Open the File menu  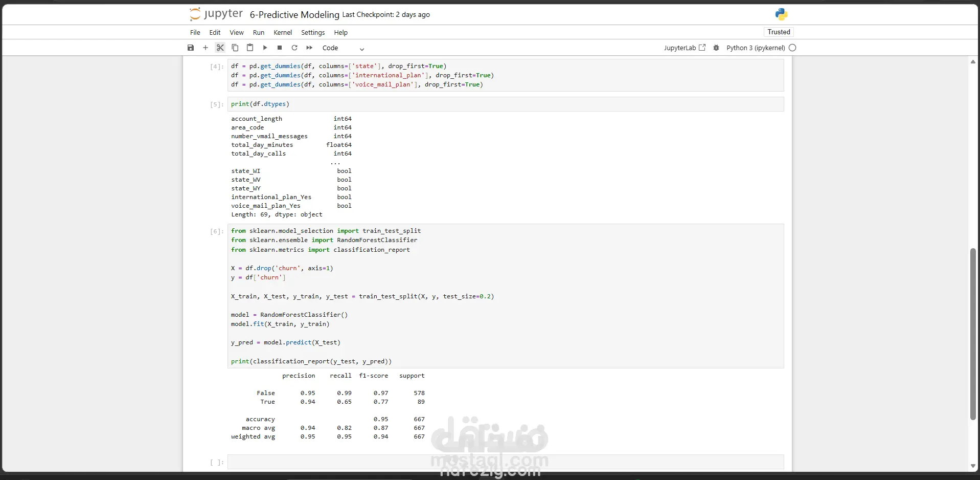tap(195, 32)
